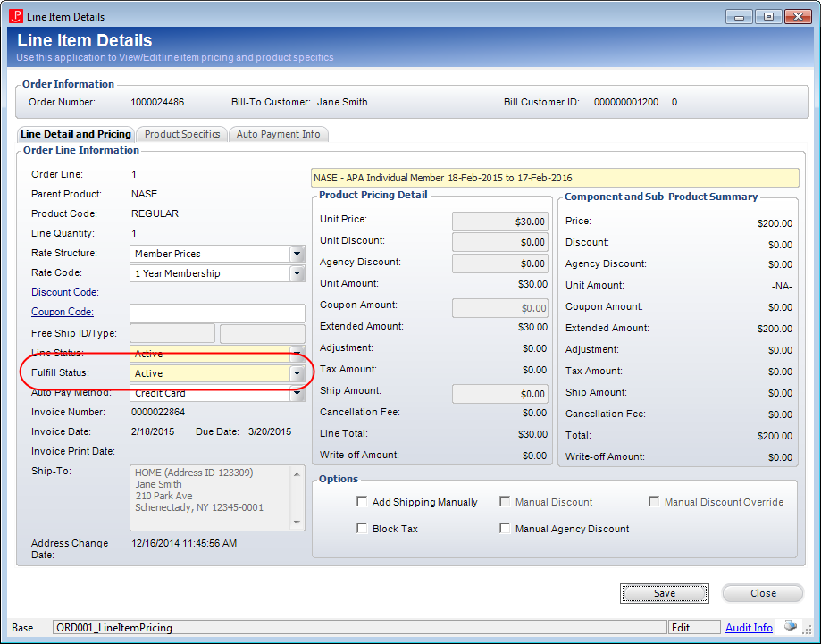821x644 pixels.
Task: Expand the Rate Code dropdown arrow
Action: tap(297, 273)
